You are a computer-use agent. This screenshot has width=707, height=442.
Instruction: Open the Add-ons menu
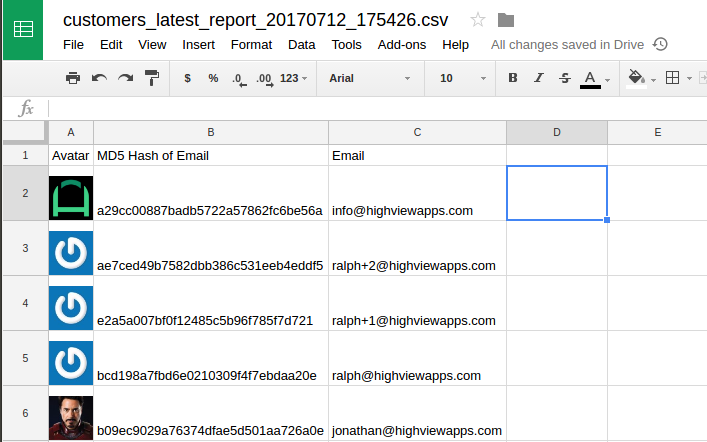(x=403, y=45)
